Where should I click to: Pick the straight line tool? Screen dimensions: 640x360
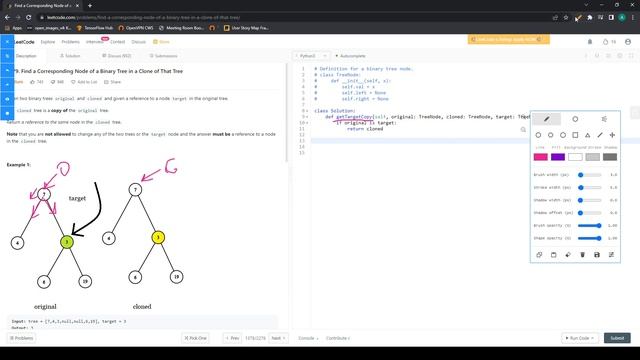pos(600,135)
